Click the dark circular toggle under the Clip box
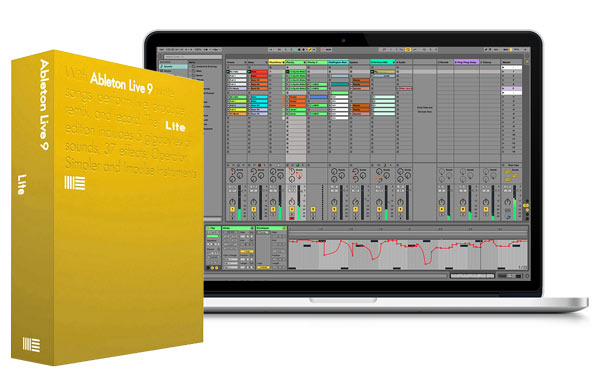This screenshot has height=375, width=600. (x=208, y=267)
